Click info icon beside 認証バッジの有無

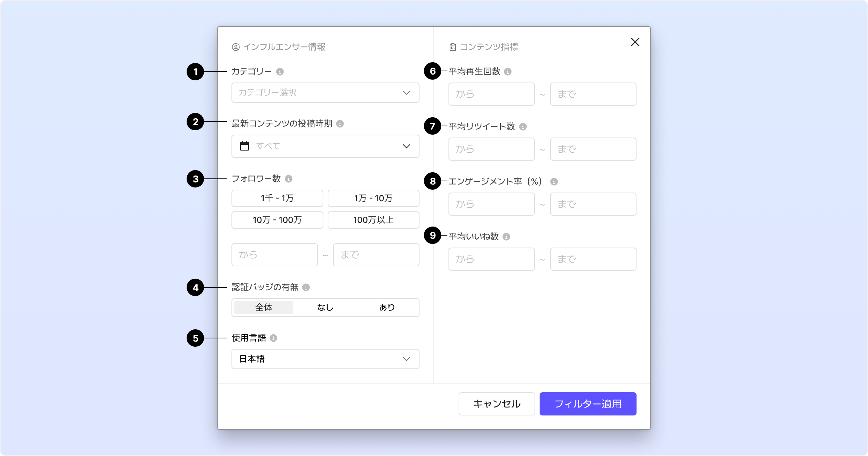pyautogui.click(x=306, y=287)
